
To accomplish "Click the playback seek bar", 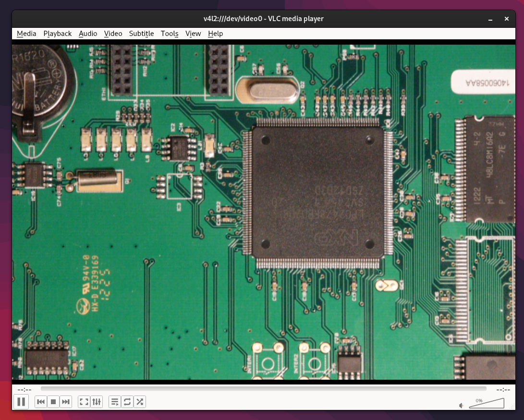I will pos(263,389).
